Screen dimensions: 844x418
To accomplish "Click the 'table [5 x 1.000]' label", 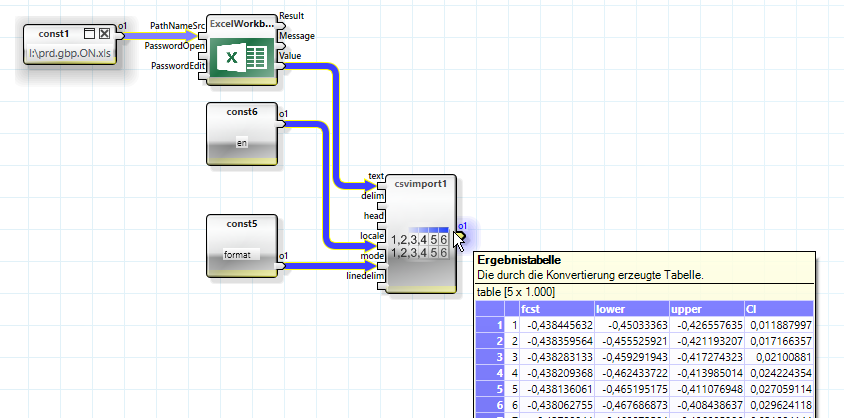I will point(516,292).
